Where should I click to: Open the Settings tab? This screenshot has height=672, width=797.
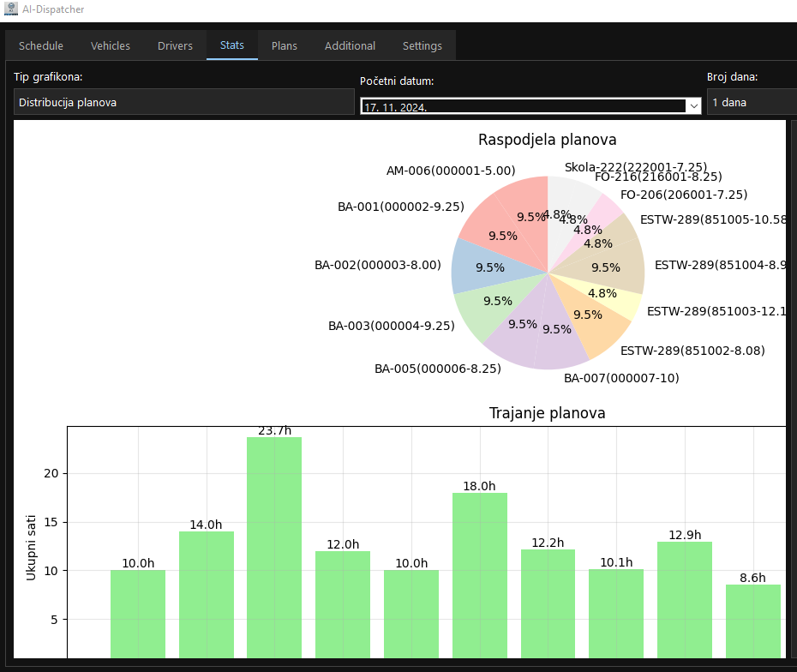[x=422, y=45]
